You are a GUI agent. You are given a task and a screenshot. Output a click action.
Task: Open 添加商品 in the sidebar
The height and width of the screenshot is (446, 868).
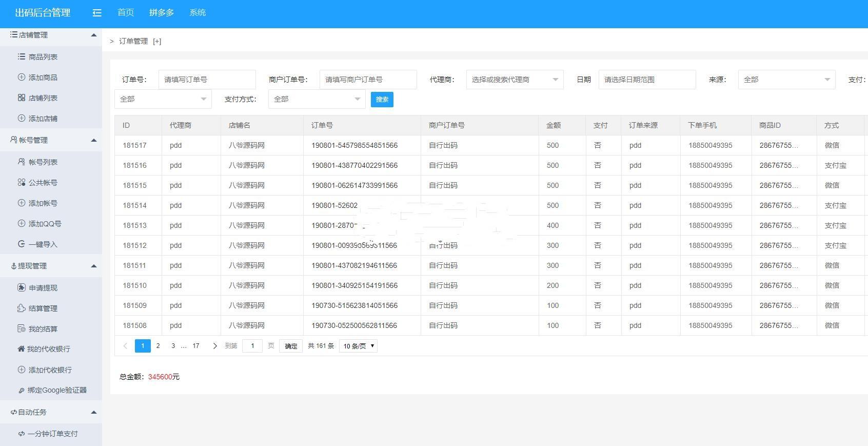click(x=43, y=77)
